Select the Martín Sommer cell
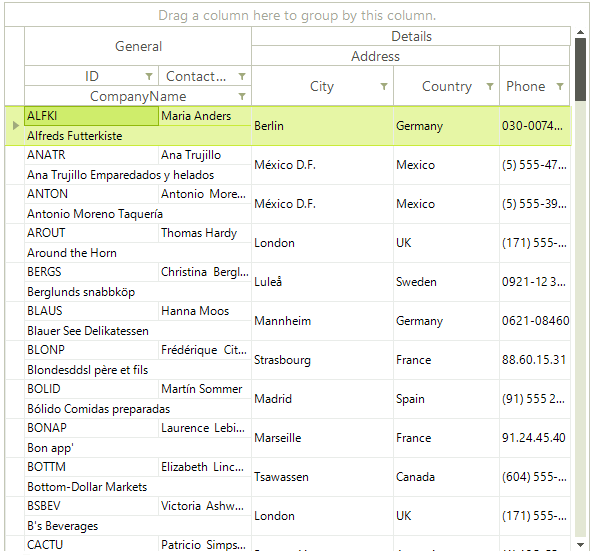 pos(205,389)
